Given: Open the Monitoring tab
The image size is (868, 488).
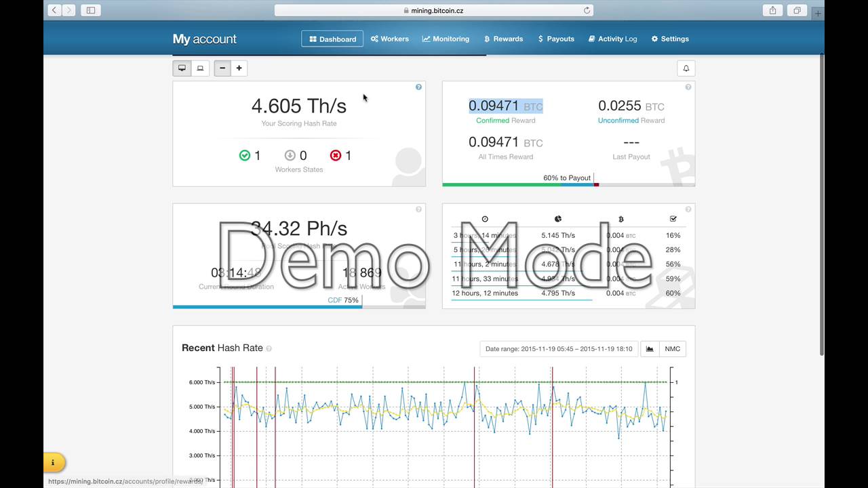Looking at the screenshot, I should pyautogui.click(x=446, y=39).
